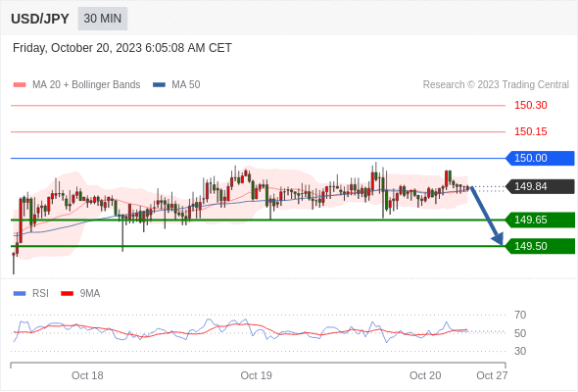Image resolution: width=578 pixels, height=392 pixels.
Task: Click the "MA 50" legend label
Action: pos(186,85)
